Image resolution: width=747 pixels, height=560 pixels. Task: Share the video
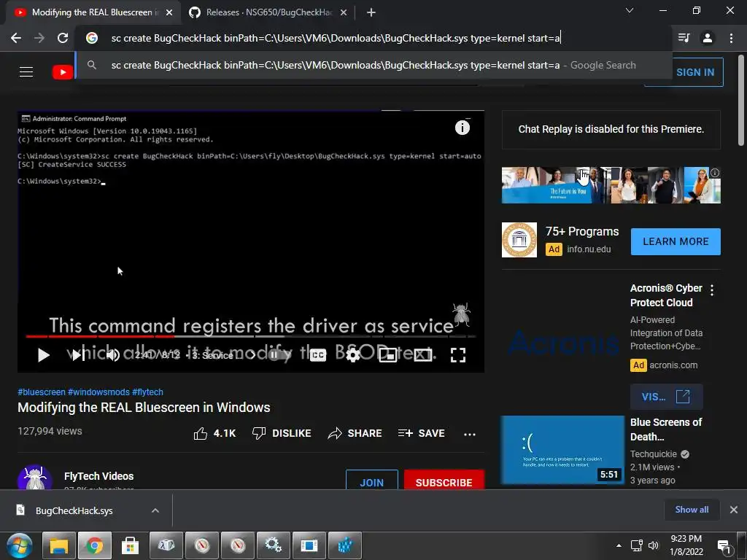pyautogui.click(x=355, y=433)
